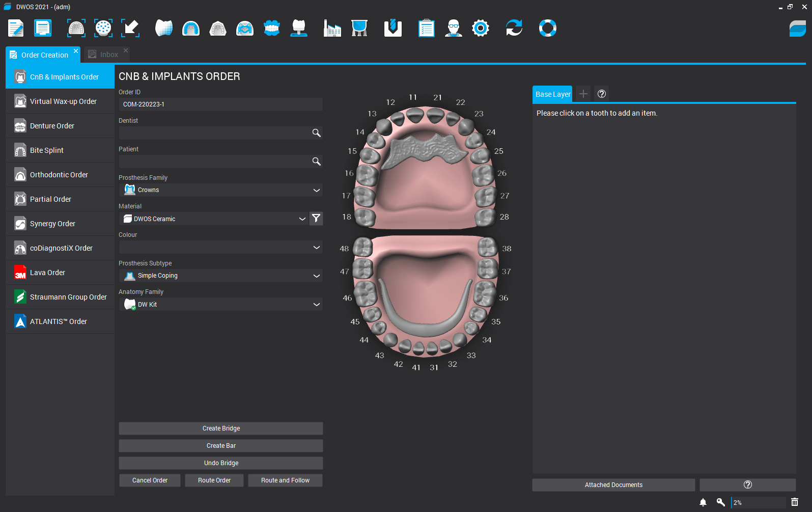Click the Patient input field
The height and width of the screenshot is (512, 812).
(x=221, y=161)
